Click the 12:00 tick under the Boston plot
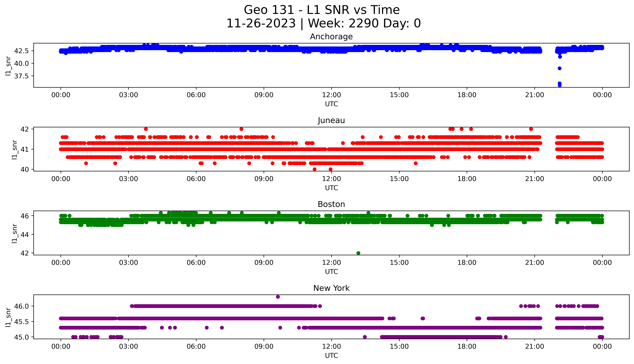The image size is (634, 364). [x=331, y=262]
